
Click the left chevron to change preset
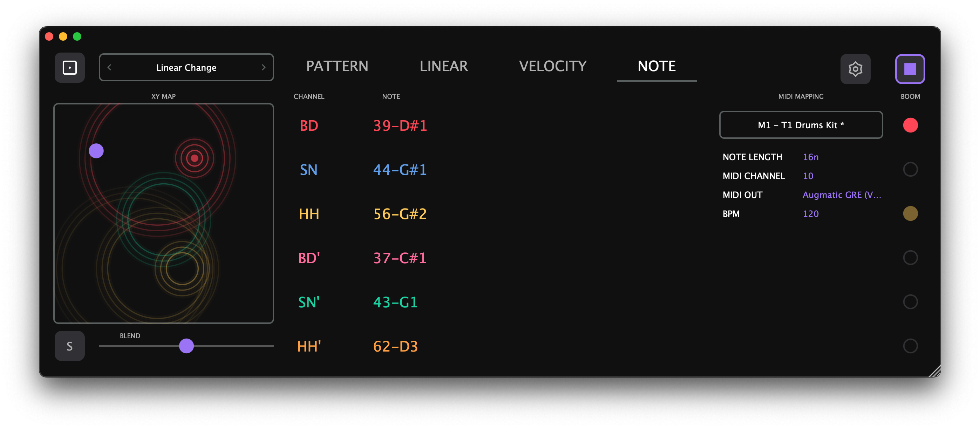pyautogui.click(x=110, y=67)
